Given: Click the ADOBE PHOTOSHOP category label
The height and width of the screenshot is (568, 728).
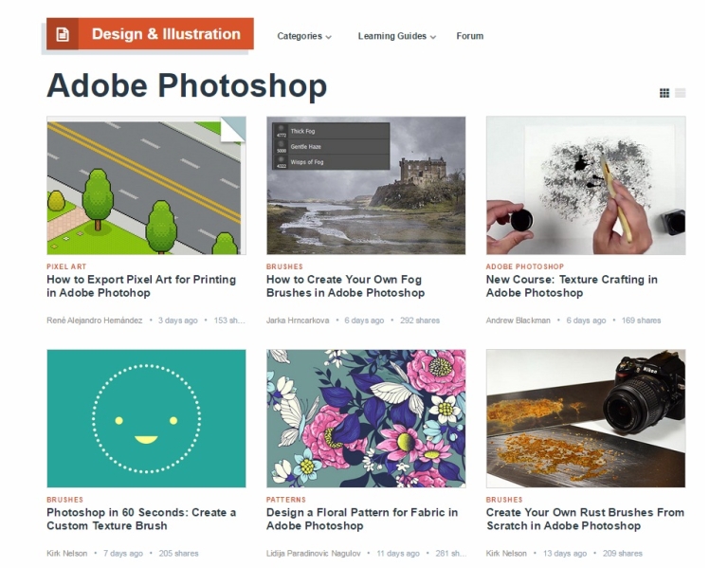Looking at the screenshot, I should click(525, 266).
